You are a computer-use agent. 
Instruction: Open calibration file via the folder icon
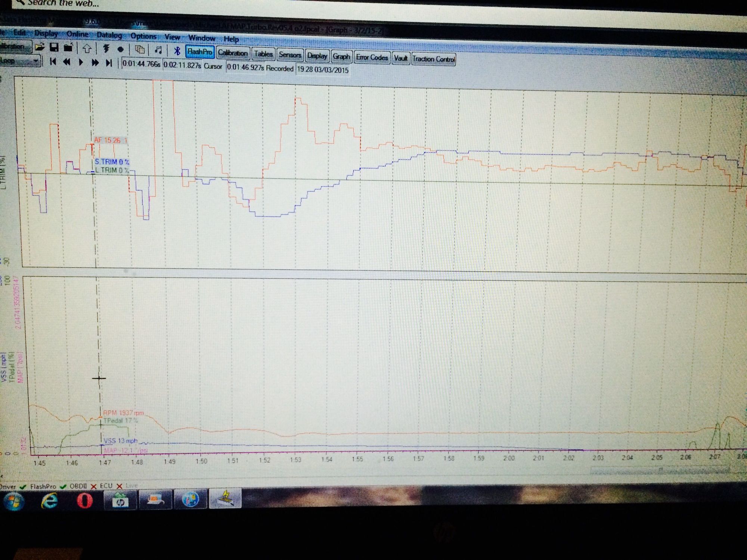tap(40, 47)
